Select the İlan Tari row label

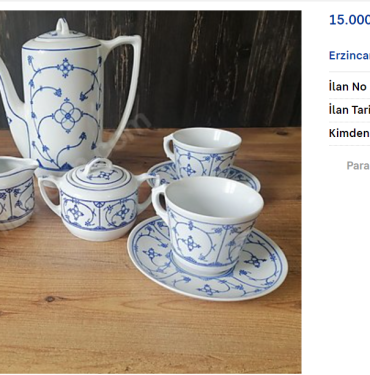(349, 110)
